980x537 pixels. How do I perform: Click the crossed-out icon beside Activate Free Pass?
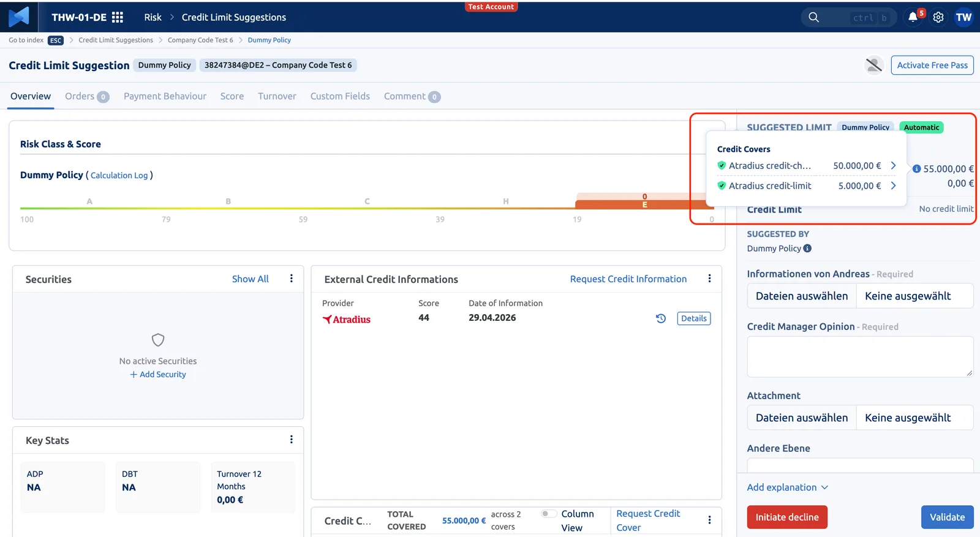tap(874, 65)
